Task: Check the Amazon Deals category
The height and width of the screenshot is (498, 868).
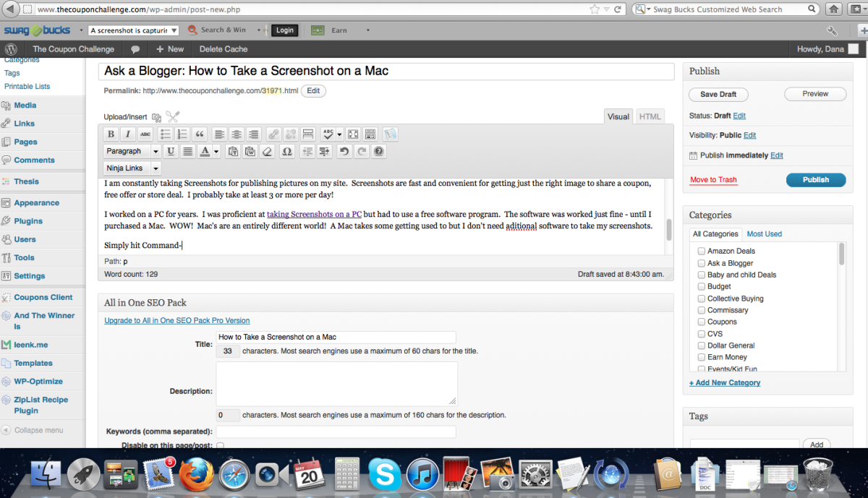Action: [702, 251]
